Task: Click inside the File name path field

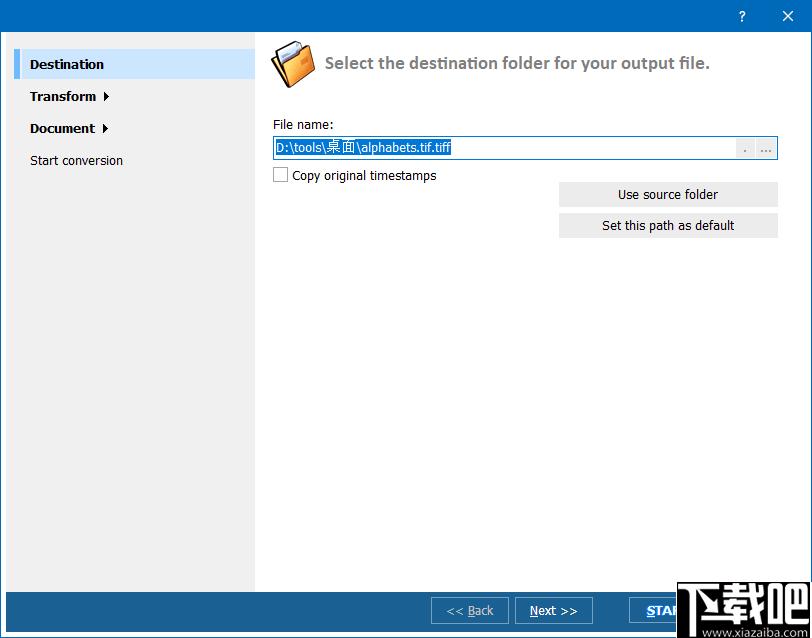Action: [x=504, y=148]
